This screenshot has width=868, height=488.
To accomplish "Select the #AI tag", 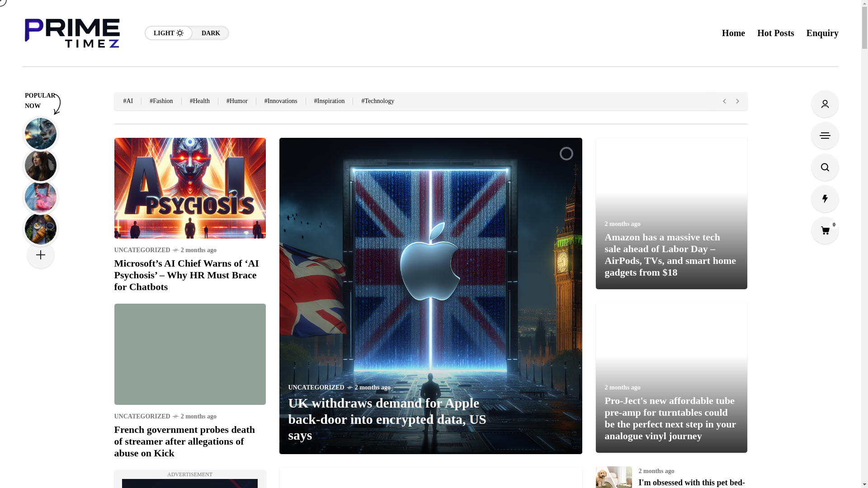I will [128, 101].
